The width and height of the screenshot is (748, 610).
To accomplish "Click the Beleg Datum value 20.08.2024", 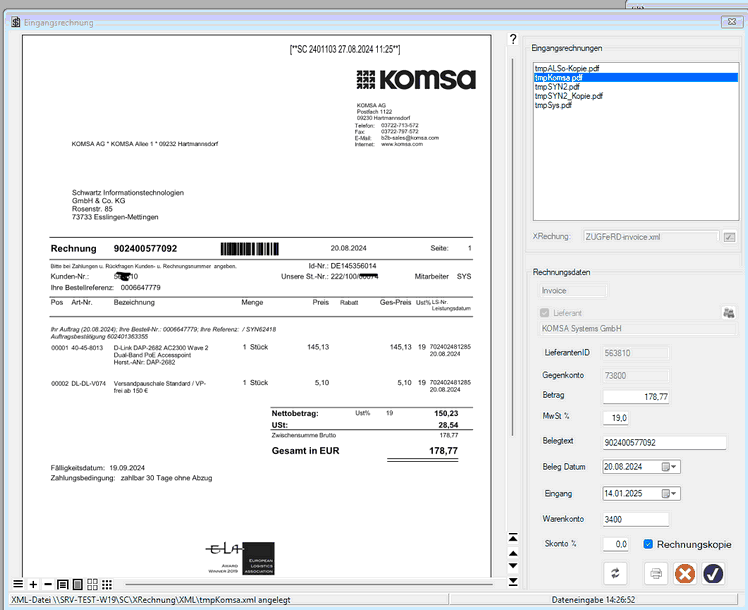I will click(x=623, y=467).
